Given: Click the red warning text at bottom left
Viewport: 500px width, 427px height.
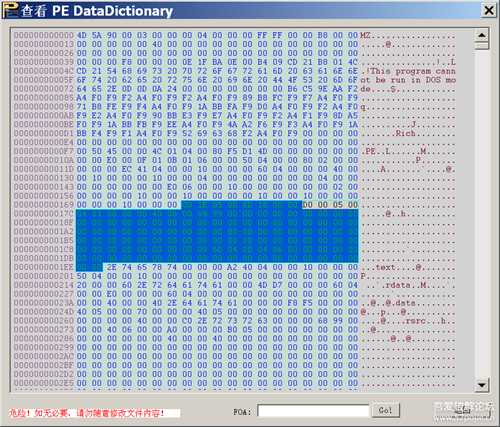Looking at the screenshot, I should click(86, 413).
